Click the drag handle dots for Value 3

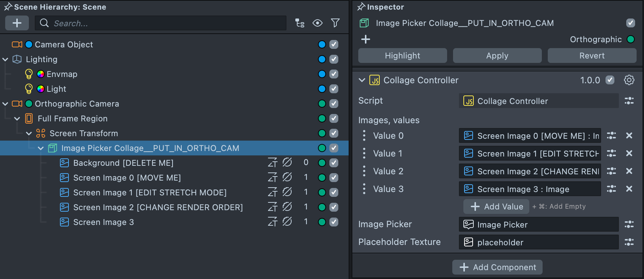pyautogui.click(x=364, y=189)
